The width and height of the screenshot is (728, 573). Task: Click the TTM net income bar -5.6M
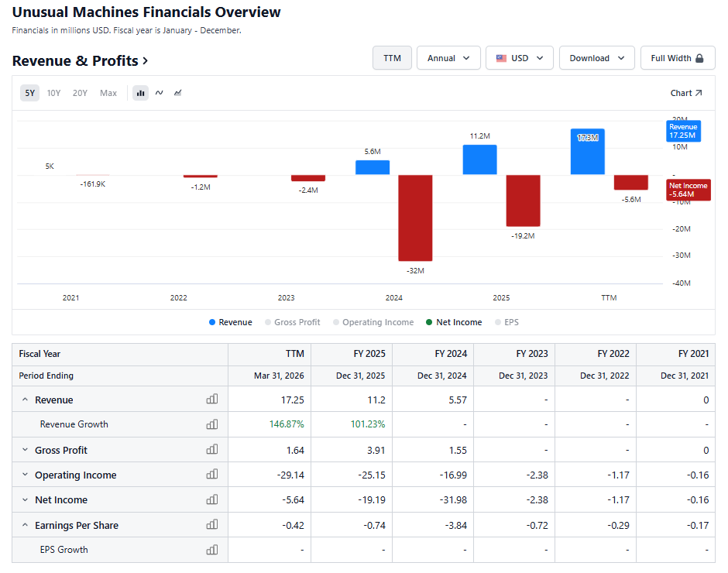point(631,183)
